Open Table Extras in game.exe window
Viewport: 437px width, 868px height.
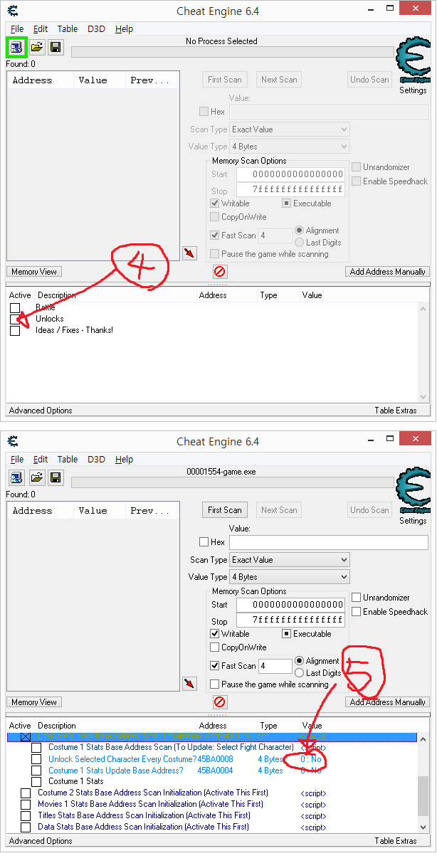pos(396,841)
